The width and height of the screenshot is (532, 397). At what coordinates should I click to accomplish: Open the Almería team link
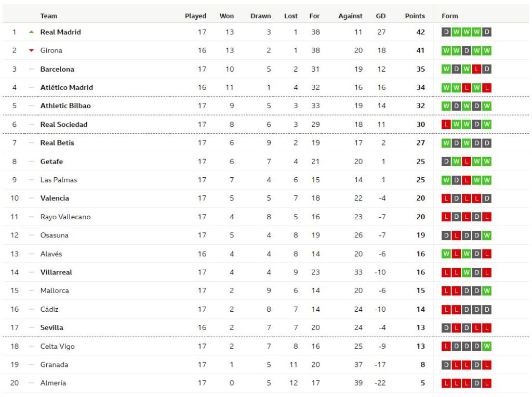pos(53,383)
